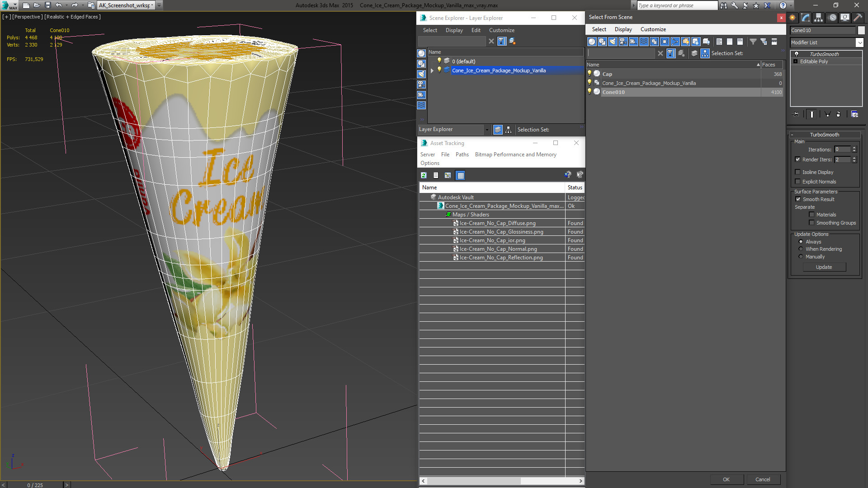Open a scene file from the toolbar
The image size is (868, 488).
click(x=37, y=5)
